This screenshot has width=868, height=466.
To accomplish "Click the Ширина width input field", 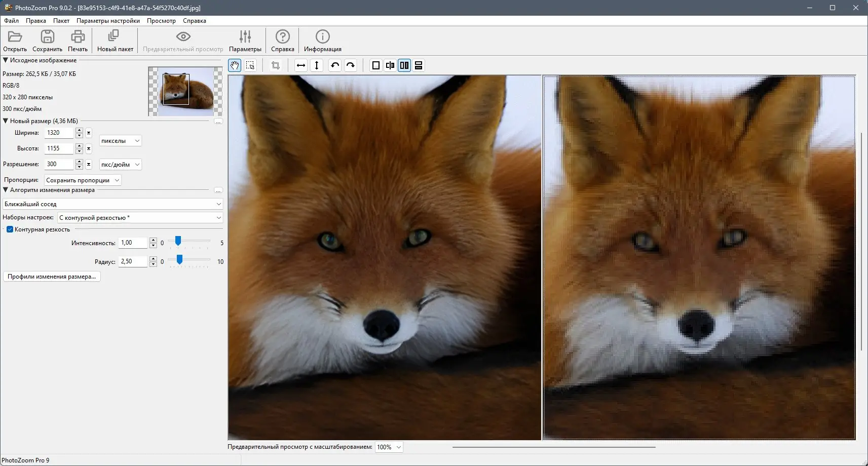I will tap(59, 133).
